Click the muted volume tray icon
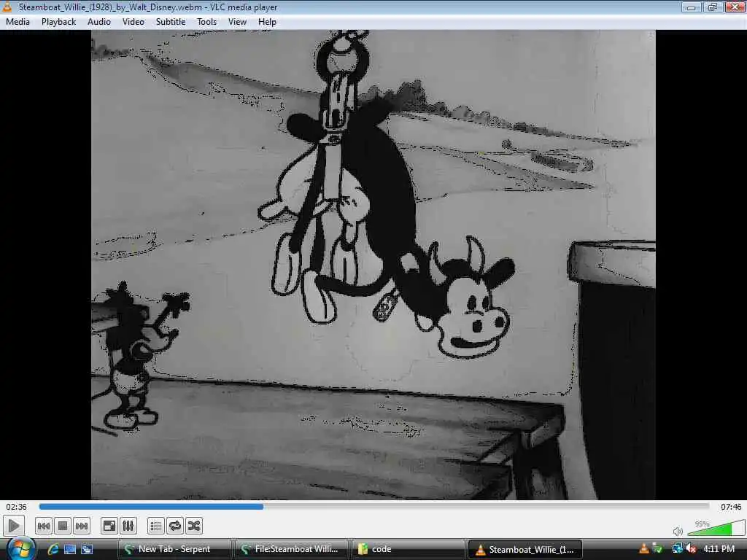Image resolution: width=747 pixels, height=560 pixels. point(692,549)
